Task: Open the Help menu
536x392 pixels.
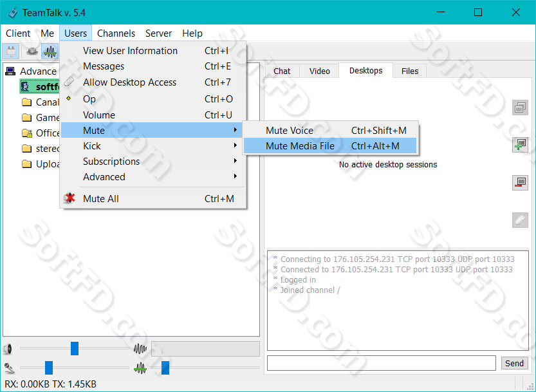Action: [x=192, y=33]
